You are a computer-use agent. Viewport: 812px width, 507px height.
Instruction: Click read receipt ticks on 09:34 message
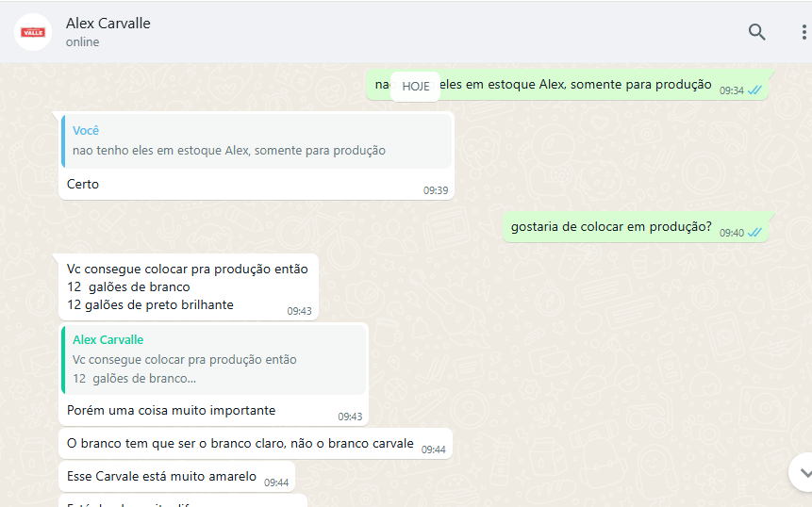click(x=755, y=90)
